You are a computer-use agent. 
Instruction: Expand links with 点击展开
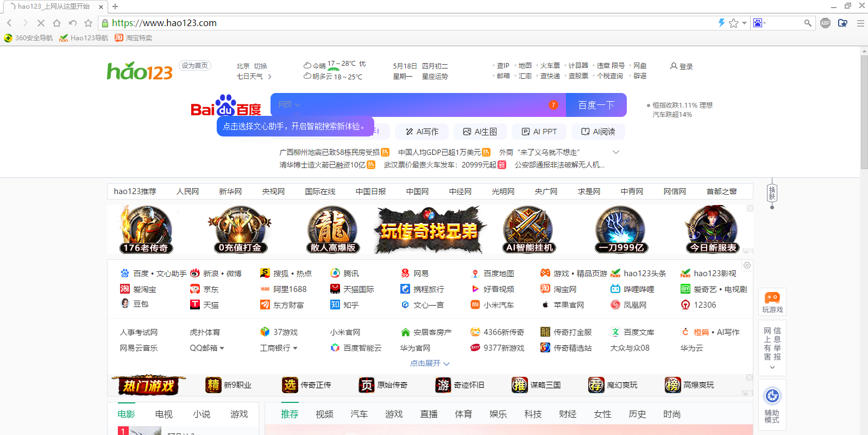pyautogui.click(x=430, y=363)
